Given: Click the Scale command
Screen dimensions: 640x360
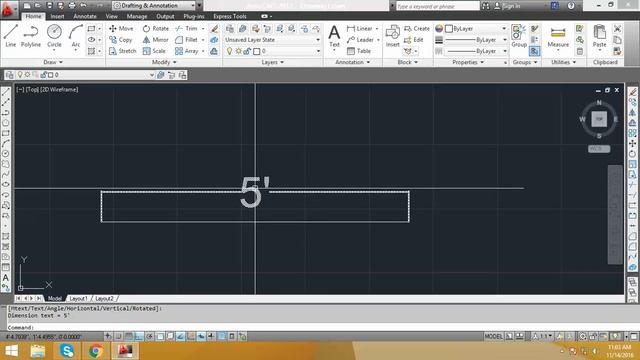Looking at the screenshot, I should (x=154, y=51).
